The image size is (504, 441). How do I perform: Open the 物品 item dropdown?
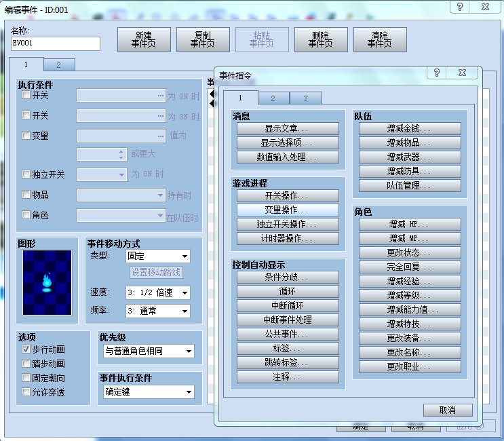click(121, 195)
